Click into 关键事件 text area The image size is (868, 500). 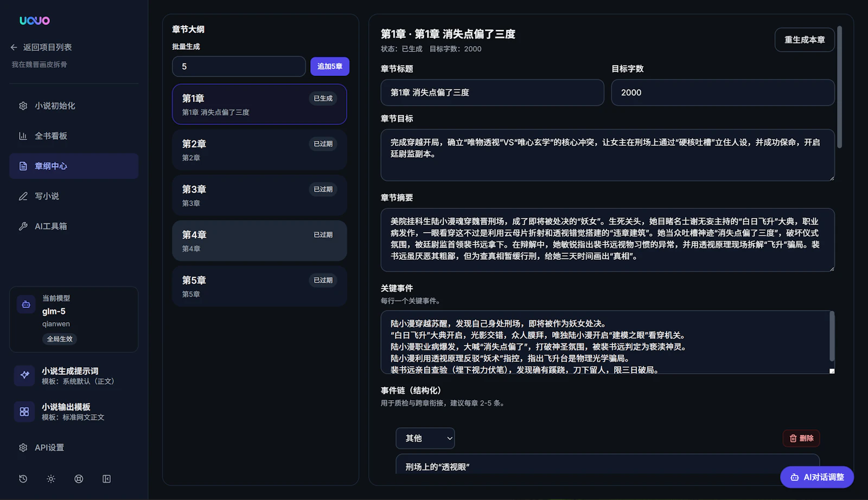[608, 342]
